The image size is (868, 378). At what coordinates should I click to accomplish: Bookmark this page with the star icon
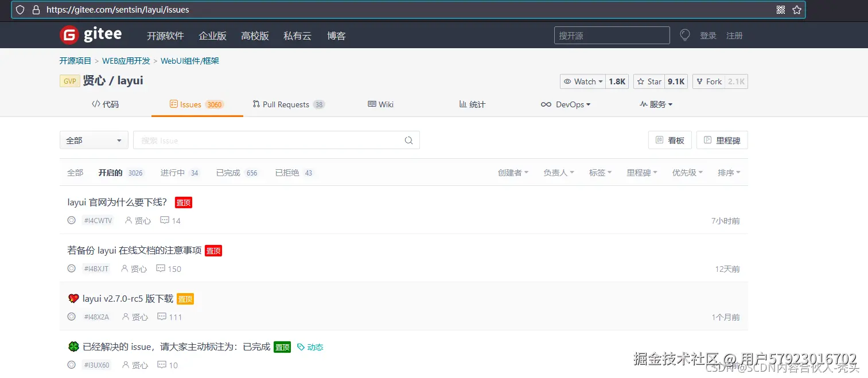797,10
